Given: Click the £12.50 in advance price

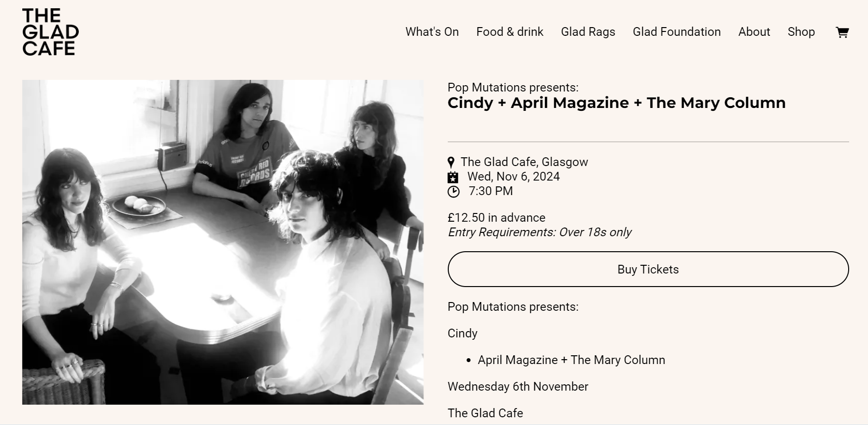Looking at the screenshot, I should [x=497, y=218].
